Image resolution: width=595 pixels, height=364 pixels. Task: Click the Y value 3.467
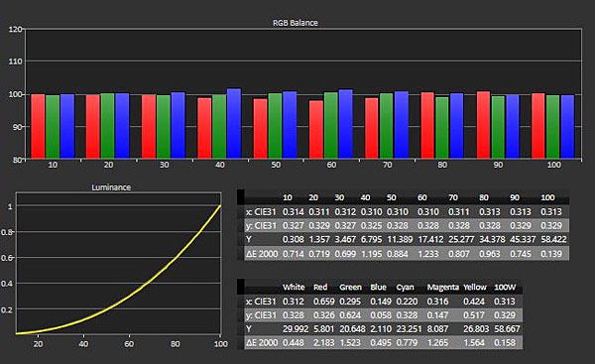(x=345, y=239)
